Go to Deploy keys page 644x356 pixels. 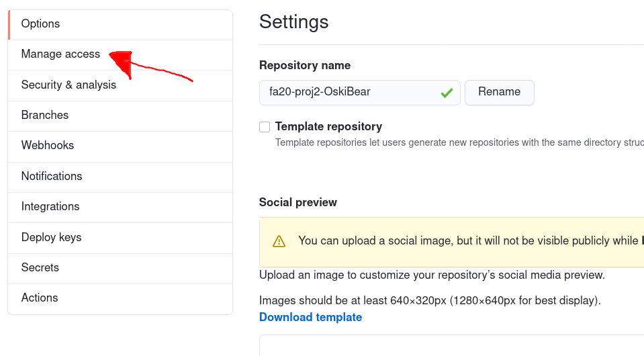pyautogui.click(x=120, y=238)
